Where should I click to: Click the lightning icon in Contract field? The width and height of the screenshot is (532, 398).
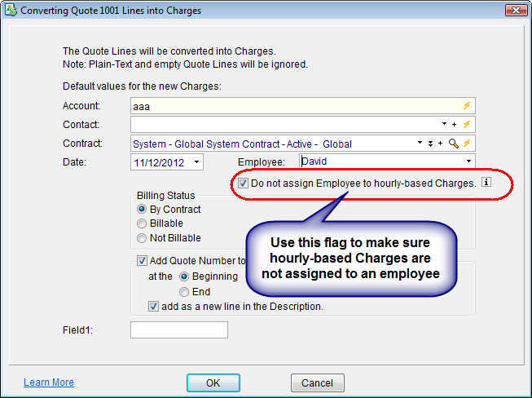(467, 144)
